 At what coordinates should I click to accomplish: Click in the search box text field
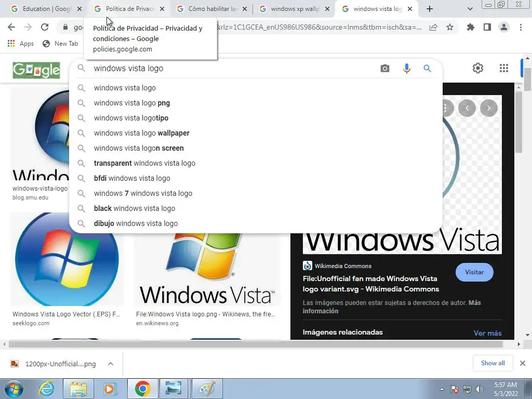[x=234, y=69]
